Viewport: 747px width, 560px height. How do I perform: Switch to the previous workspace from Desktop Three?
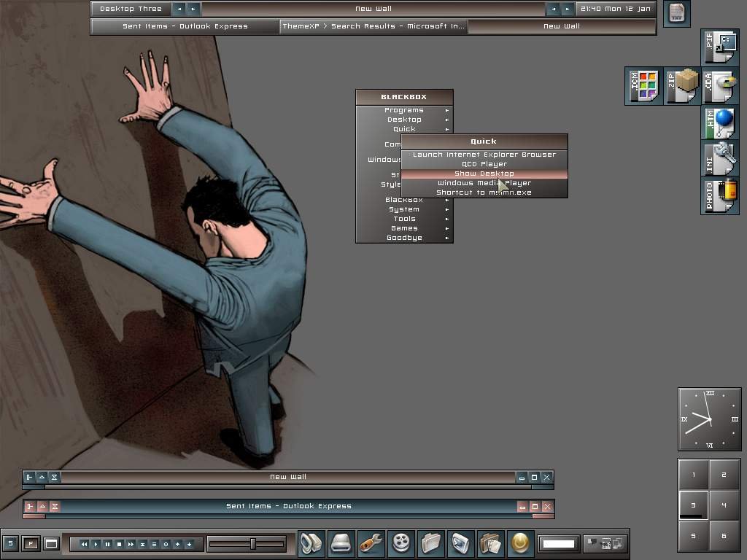coord(179,9)
